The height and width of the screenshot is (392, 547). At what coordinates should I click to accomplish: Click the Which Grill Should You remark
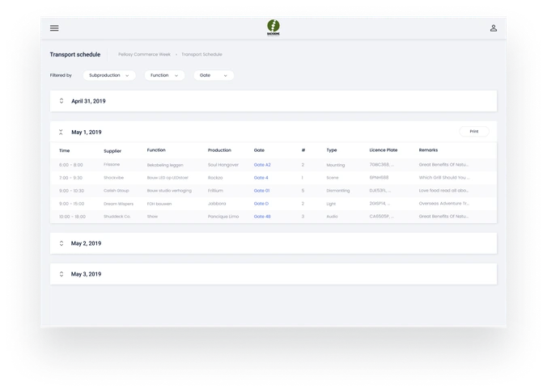[x=444, y=177]
